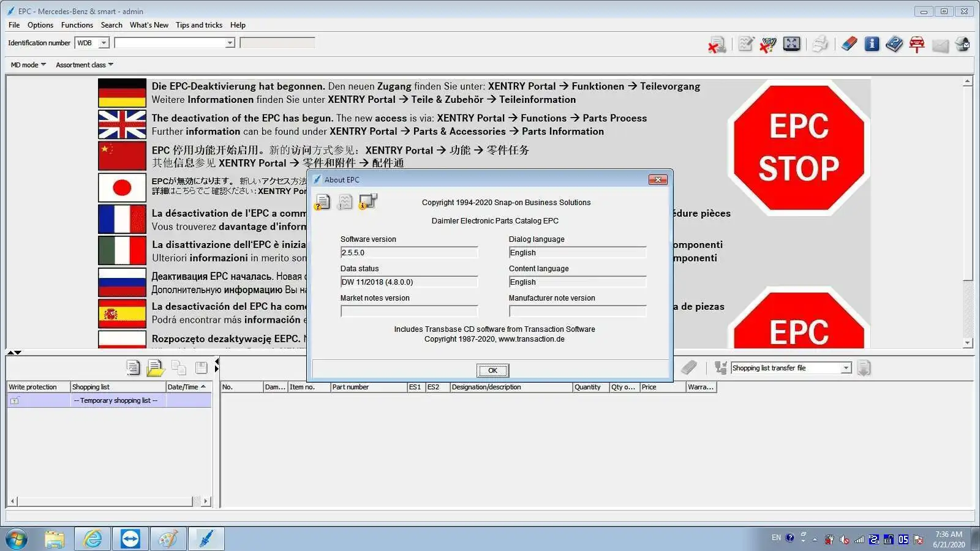Click the monitor info icon in About EPC
The image size is (980, 551).
368,201
